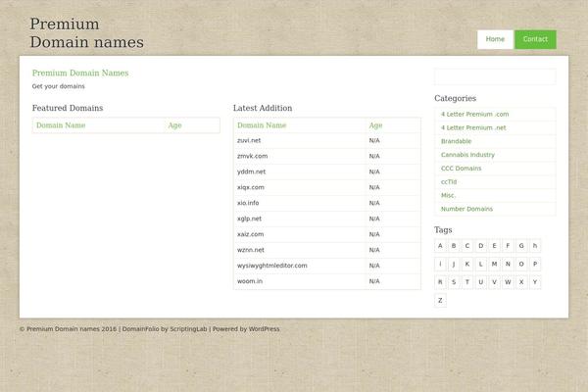Open the Contact menu item

tap(535, 39)
